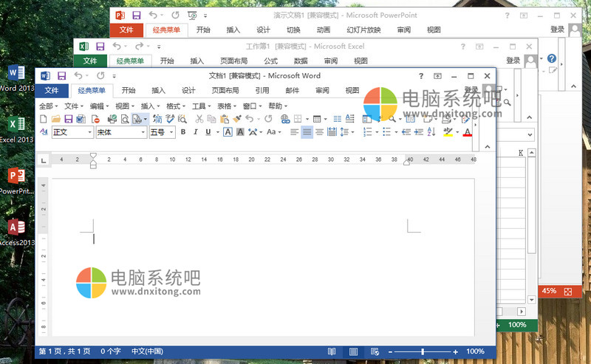591x364 pixels.
Task: Click the Copy icon in Word toolbar
Action: (x=212, y=119)
